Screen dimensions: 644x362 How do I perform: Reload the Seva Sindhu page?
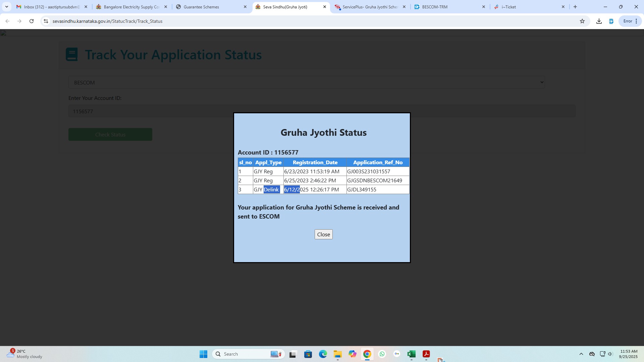(32, 21)
